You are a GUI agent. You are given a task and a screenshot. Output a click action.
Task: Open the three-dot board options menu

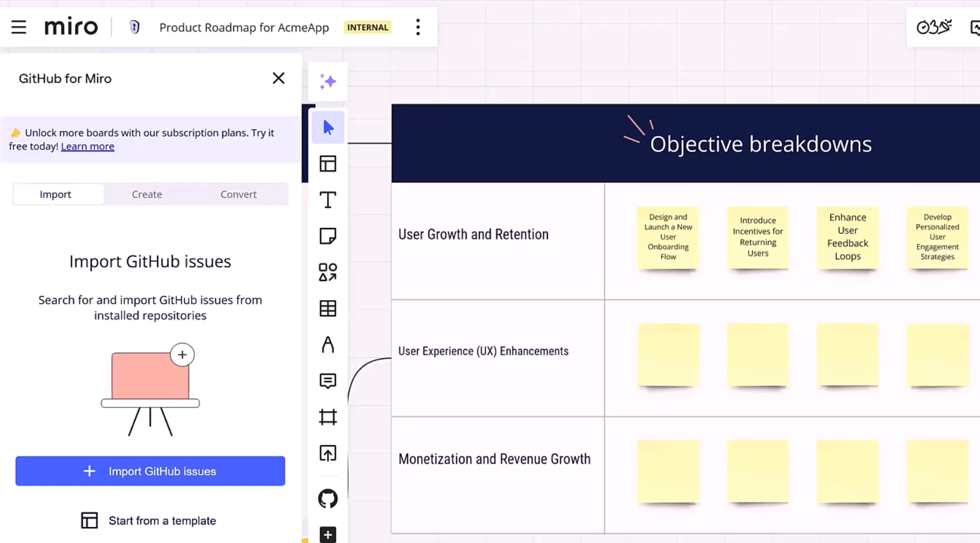point(418,27)
